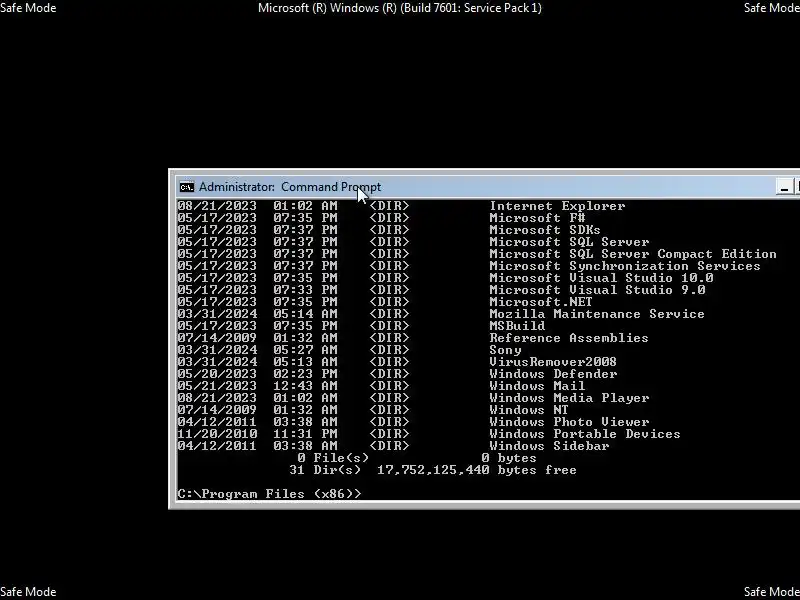Click the Safe Mode label at bottom left
This screenshot has width=800, height=600.
28,592
